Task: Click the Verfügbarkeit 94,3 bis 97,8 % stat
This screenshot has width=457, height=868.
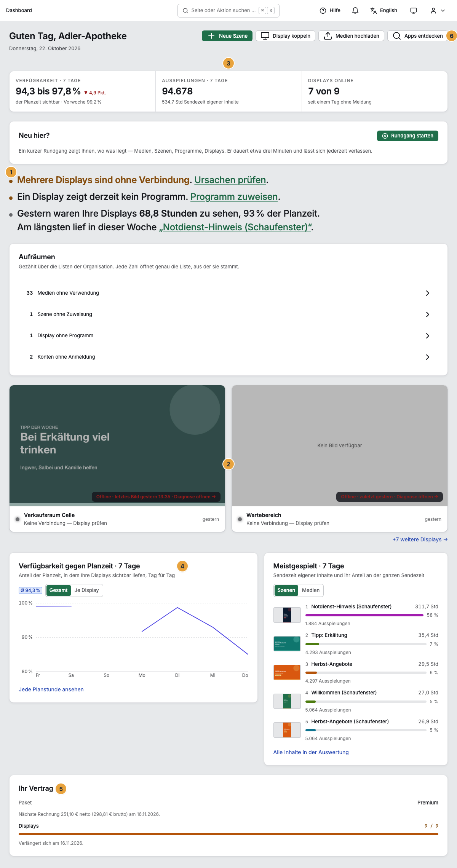Action: click(x=82, y=91)
